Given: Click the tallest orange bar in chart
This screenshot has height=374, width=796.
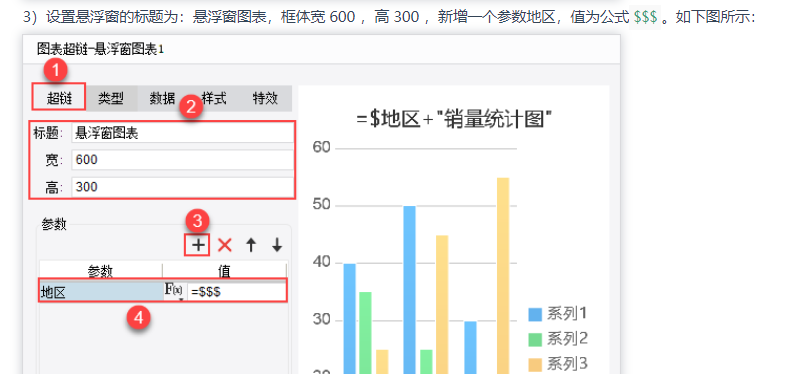Looking at the screenshot, I should point(503,276).
